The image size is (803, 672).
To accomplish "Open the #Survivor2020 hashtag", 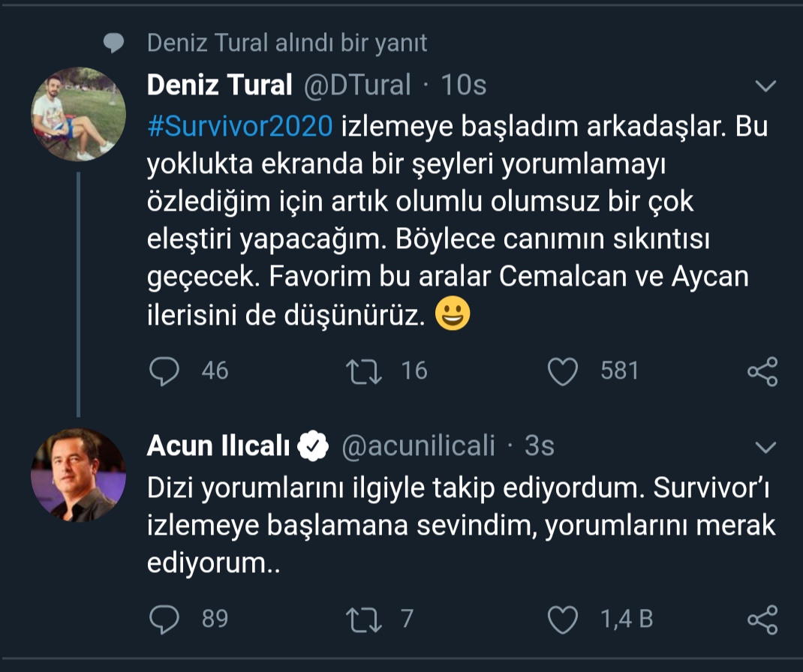I will pyautogui.click(x=239, y=127).
